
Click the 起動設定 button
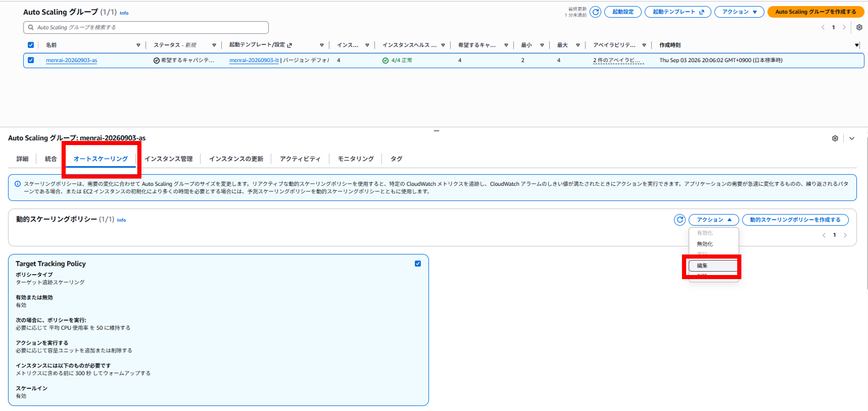pos(622,12)
